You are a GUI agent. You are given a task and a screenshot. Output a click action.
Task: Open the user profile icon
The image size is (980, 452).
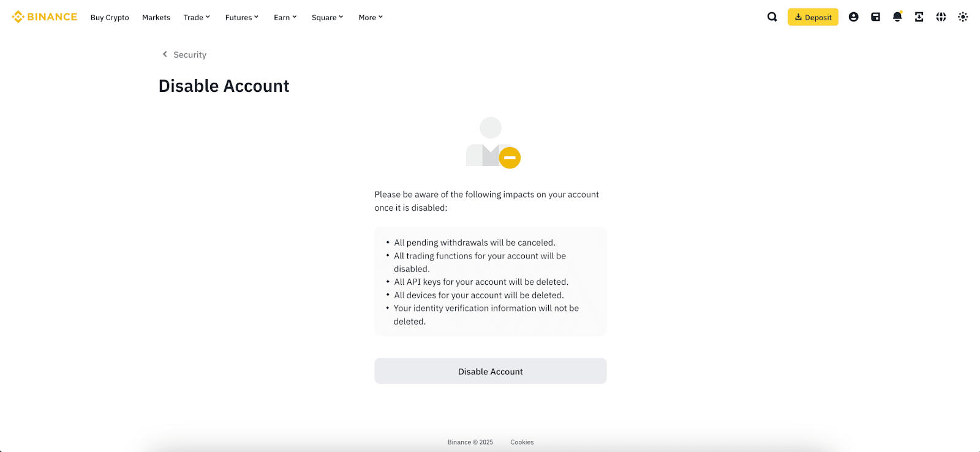(x=853, y=17)
